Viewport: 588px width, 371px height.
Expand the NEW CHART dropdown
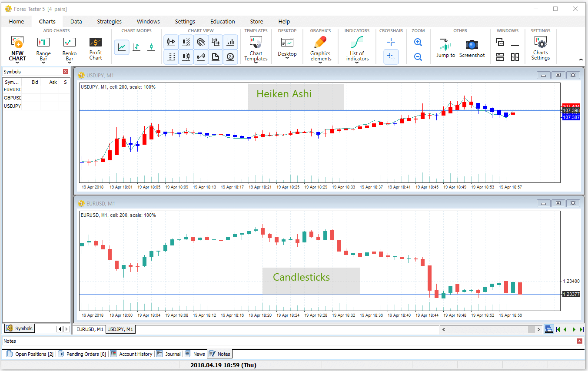17,63
